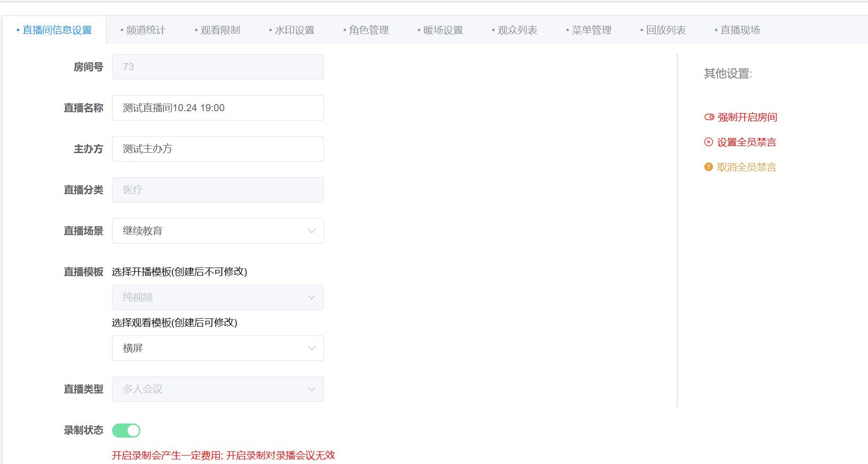Open the 水印设置 tab
This screenshot has height=464, width=868.
(x=292, y=30)
